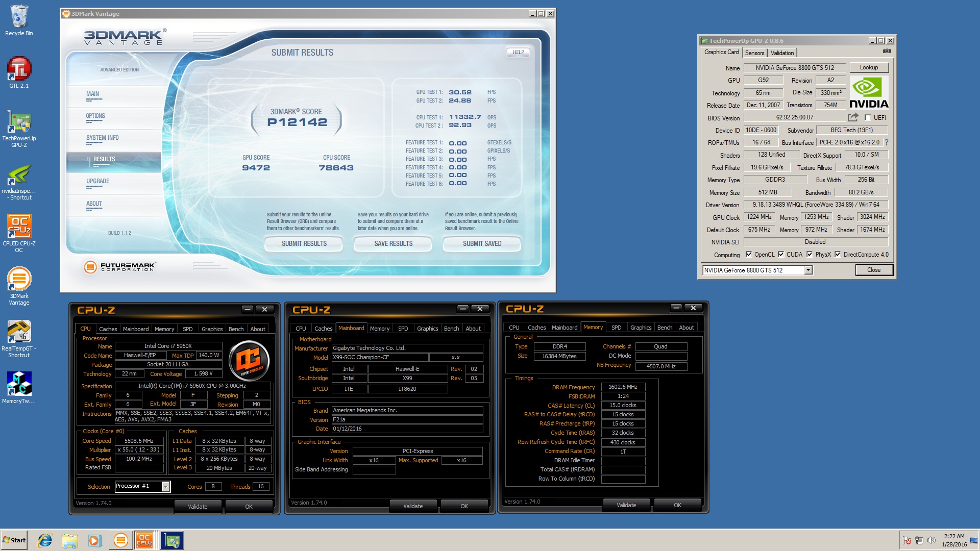Open OPTIONS in 3DMark Vantage sidebar
The image size is (980, 551).
coord(95,116)
